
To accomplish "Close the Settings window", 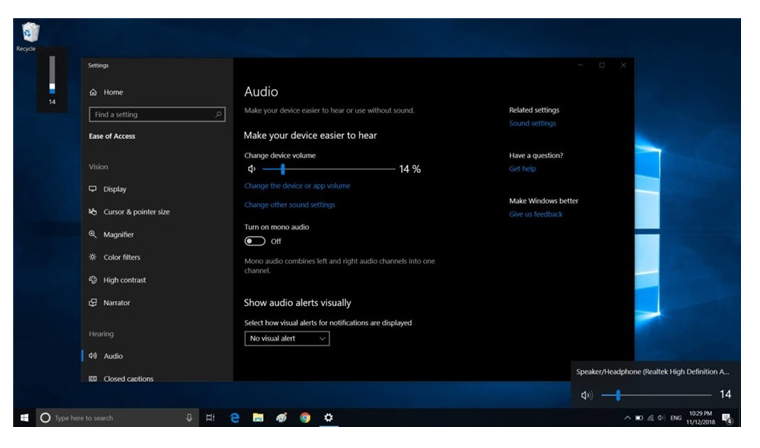I will (623, 65).
